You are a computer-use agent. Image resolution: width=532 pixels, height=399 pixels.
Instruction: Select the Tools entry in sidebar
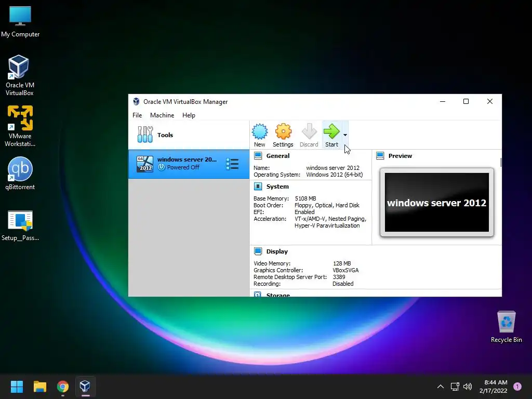click(189, 135)
